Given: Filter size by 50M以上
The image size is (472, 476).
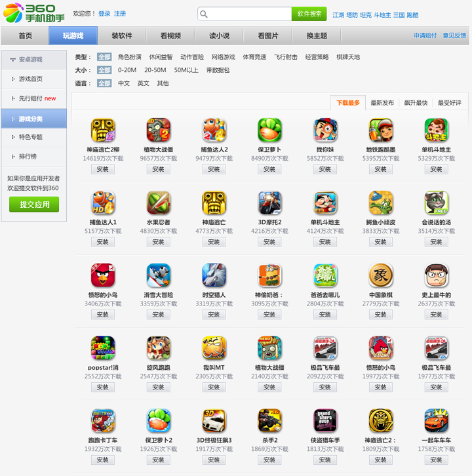Looking at the screenshot, I should tap(186, 70).
